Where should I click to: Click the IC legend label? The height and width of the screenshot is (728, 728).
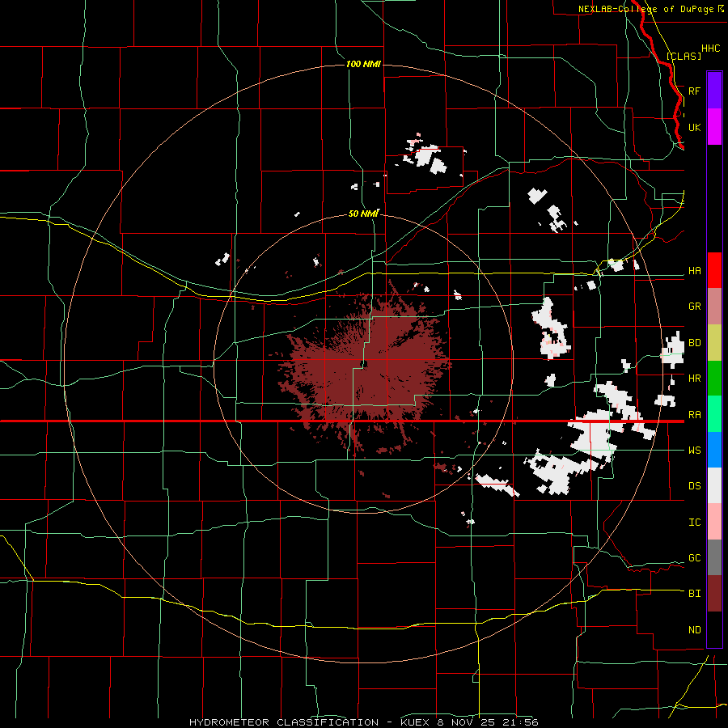(694, 523)
